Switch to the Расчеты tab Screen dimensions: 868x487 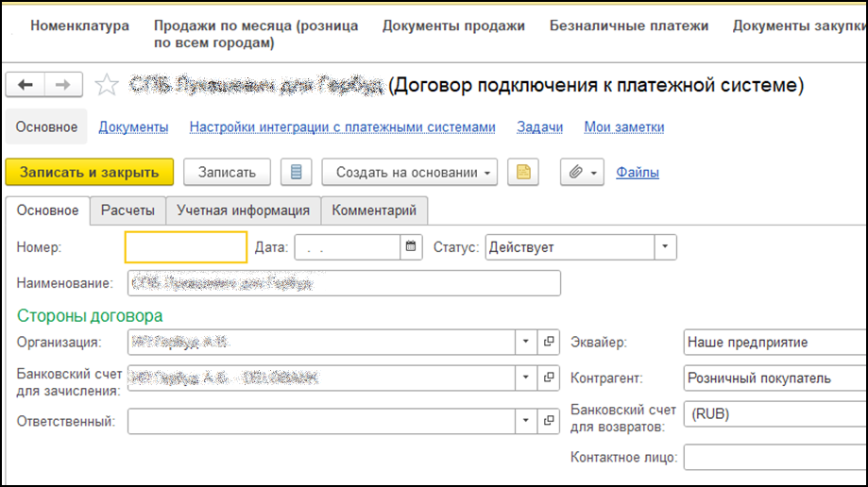click(128, 210)
